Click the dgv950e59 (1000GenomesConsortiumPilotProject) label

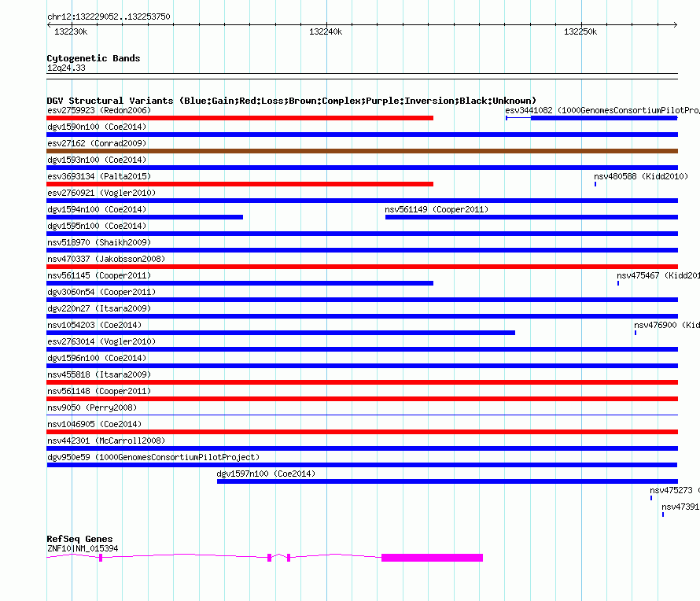tap(153, 457)
